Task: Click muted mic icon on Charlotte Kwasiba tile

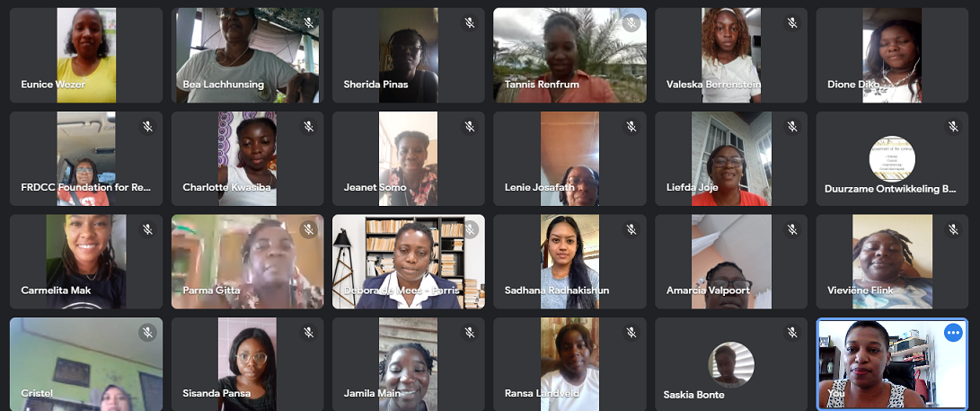Action: (x=309, y=127)
